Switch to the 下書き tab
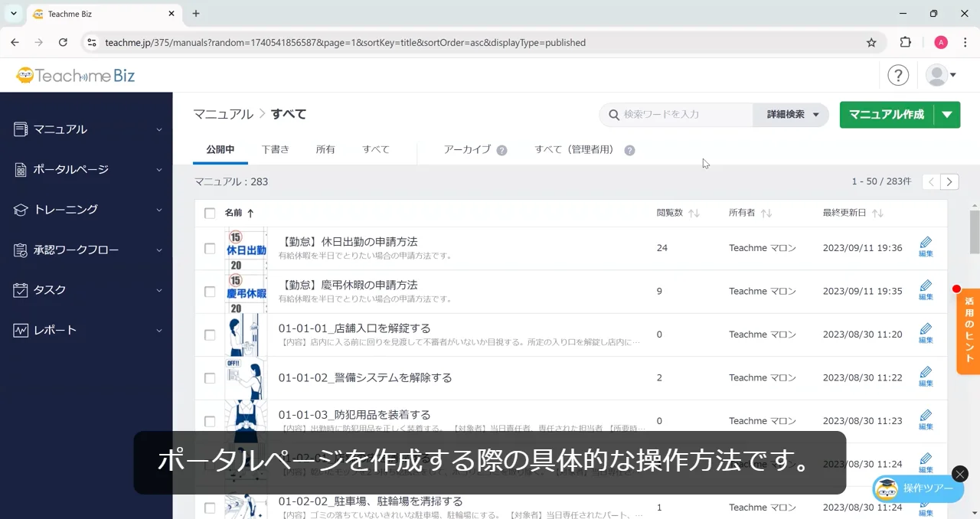 276,150
